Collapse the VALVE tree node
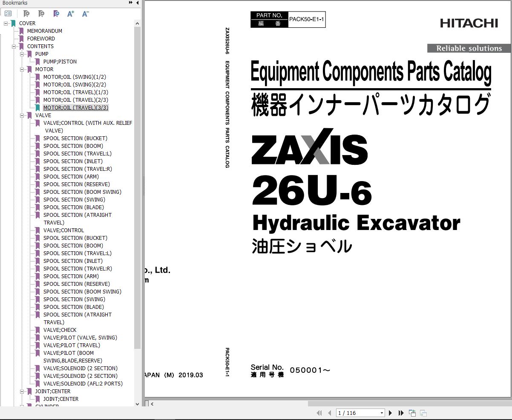Screen dimensions: 512x420 pyautogui.click(x=22, y=115)
